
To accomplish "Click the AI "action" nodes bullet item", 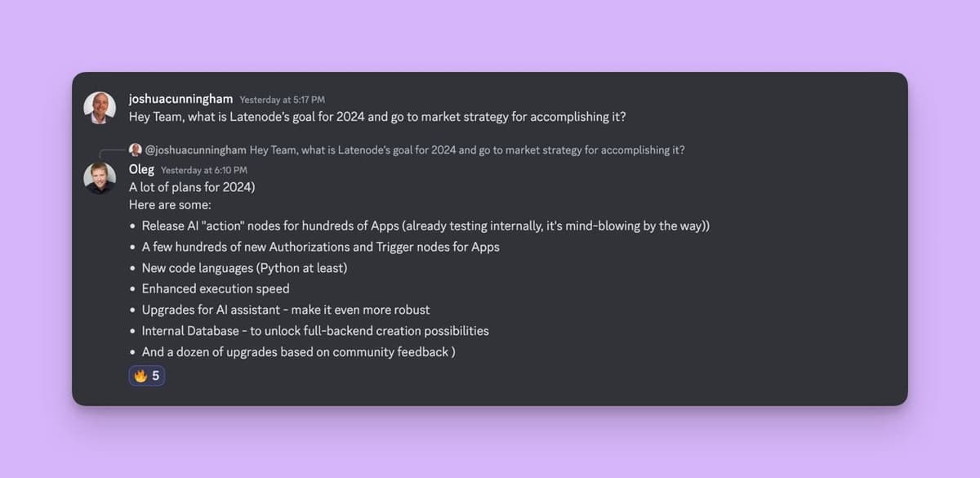I will 425,226.
